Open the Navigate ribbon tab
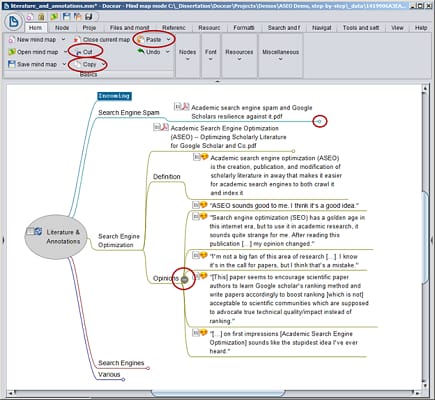This screenshot has width=435, height=400. [x=322, y=28]
